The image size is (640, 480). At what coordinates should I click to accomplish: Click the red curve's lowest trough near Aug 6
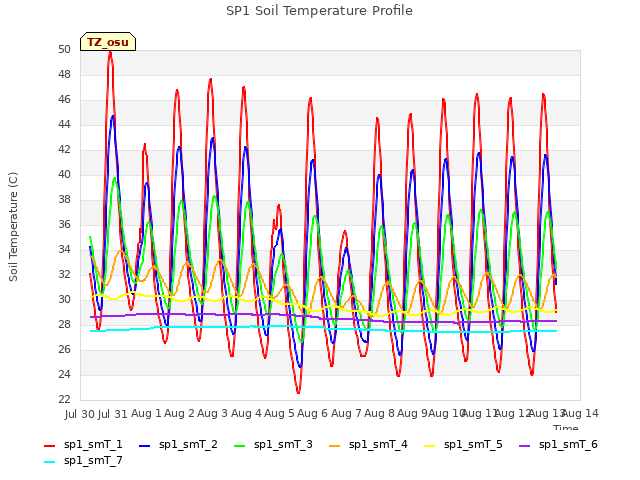(298, 392)
